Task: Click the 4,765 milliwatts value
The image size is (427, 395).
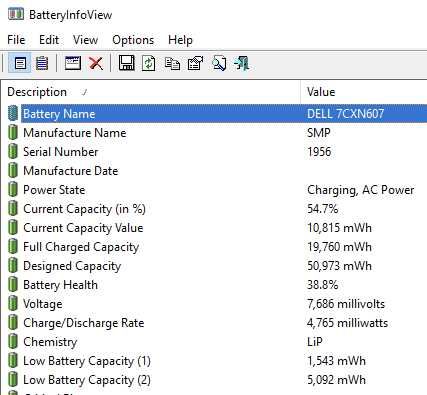Action: [x=347, y=323]
